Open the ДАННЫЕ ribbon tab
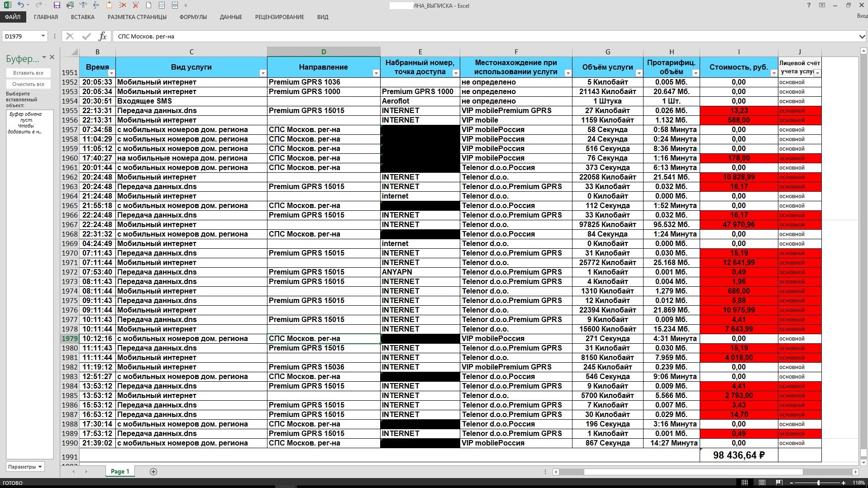868x488 pixels. (231, 17)
